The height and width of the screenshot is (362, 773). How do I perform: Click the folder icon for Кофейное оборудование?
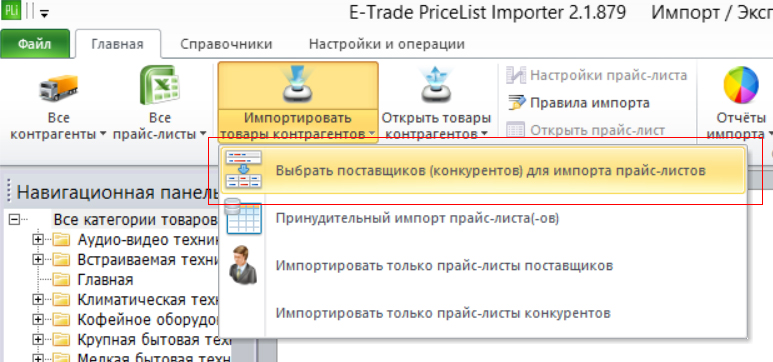tap(62, 320)
